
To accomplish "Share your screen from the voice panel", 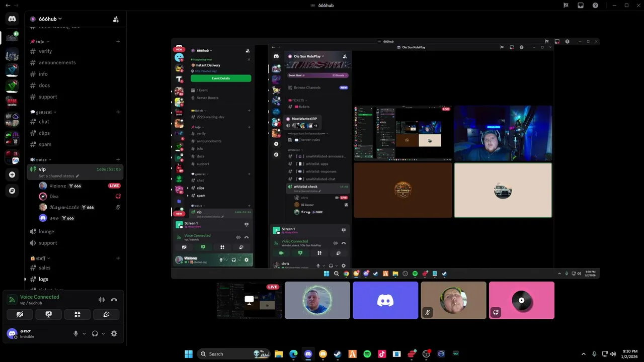I will [49, 314].
